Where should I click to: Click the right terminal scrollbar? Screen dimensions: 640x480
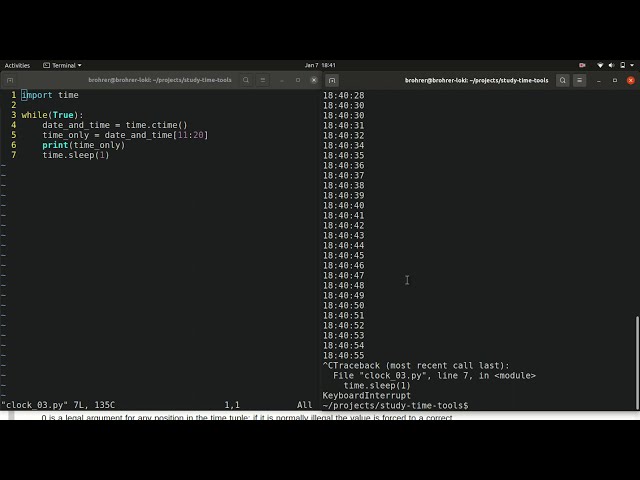click(637, 362)
